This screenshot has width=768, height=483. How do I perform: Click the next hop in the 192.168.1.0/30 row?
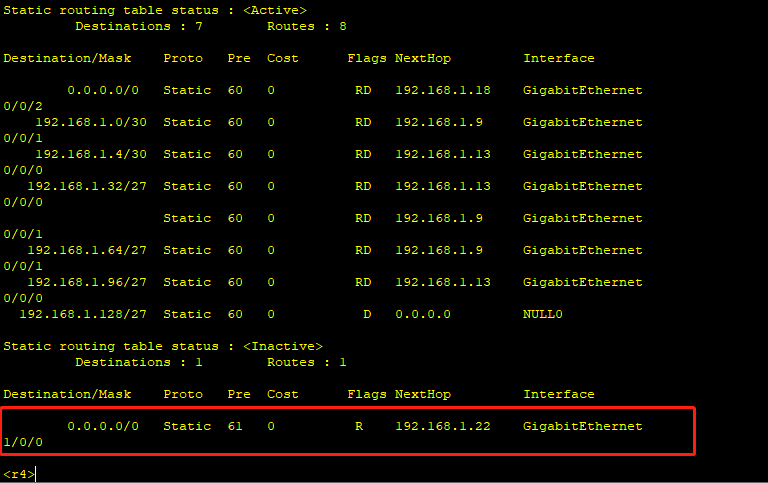439,122
